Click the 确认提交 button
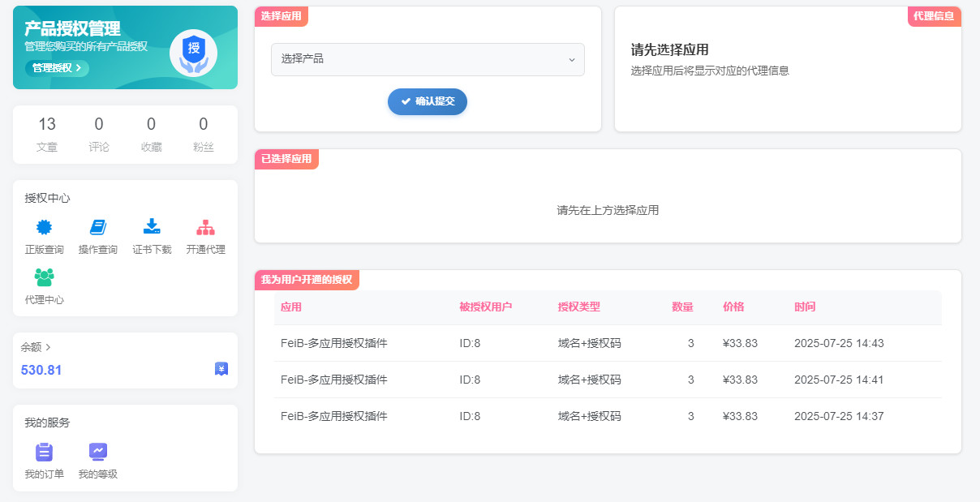The height and width of the screenshot is (502, 980). [x=428, y=101]
